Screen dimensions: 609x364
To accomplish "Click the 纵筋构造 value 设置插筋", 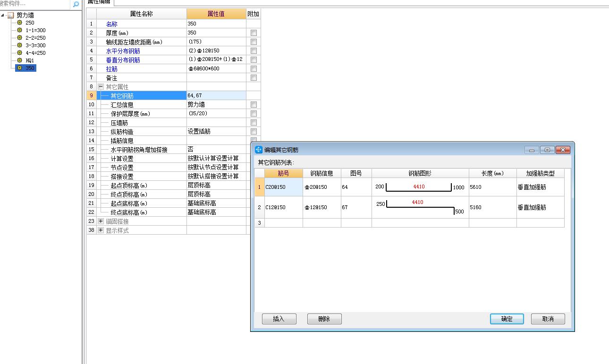I will 216,131.
